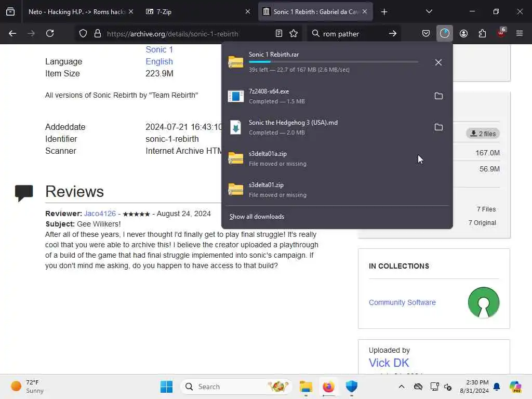Expand list all tabs dropdown
Screen dimensions: 532x399
tap(429, 12)
